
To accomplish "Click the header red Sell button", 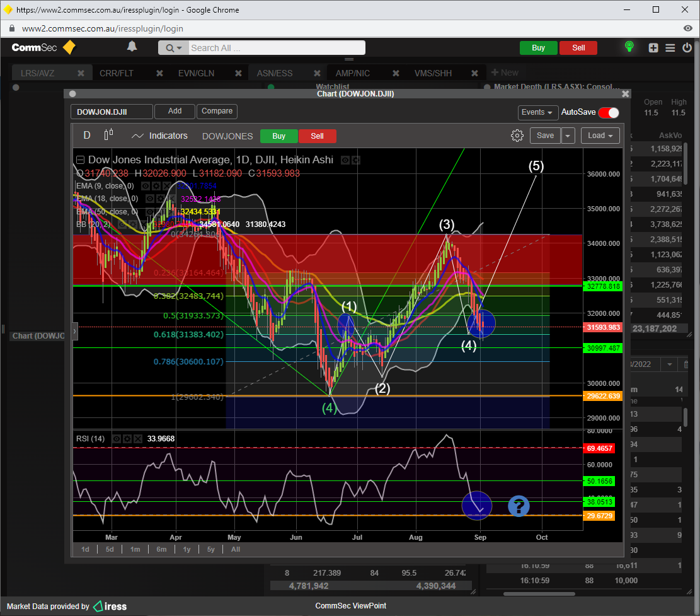I will pos(578,48).
